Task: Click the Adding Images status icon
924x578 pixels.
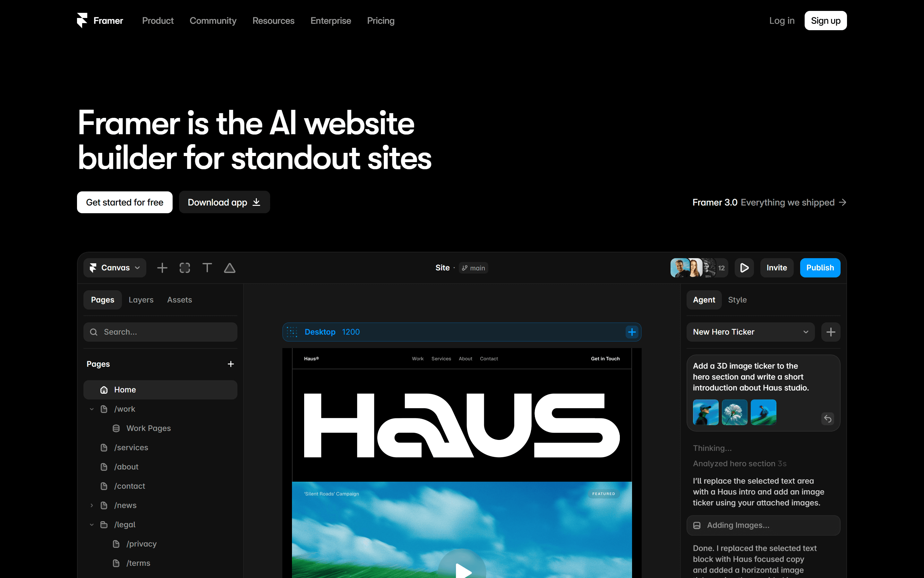Action: coord(697,526)
